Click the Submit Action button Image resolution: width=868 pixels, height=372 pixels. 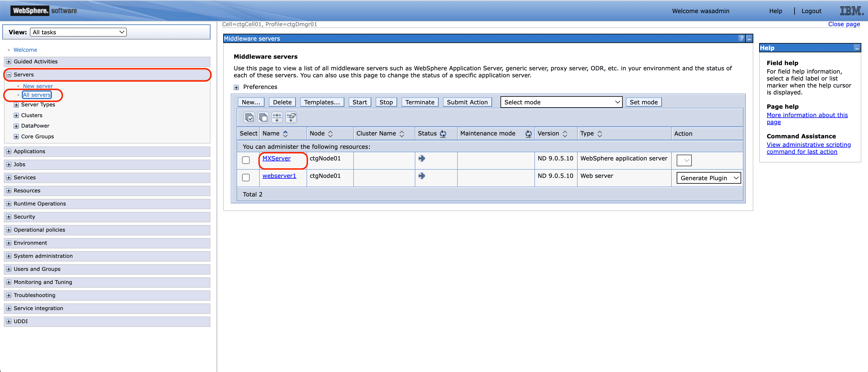(467, 102)
